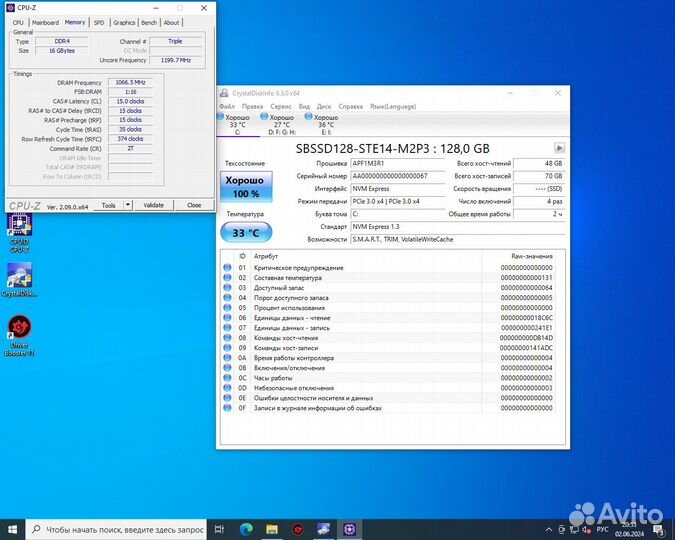Switch to the CPU tab in CPU-Z
This screenshot has height=540, width=675.
pos(18,22)
